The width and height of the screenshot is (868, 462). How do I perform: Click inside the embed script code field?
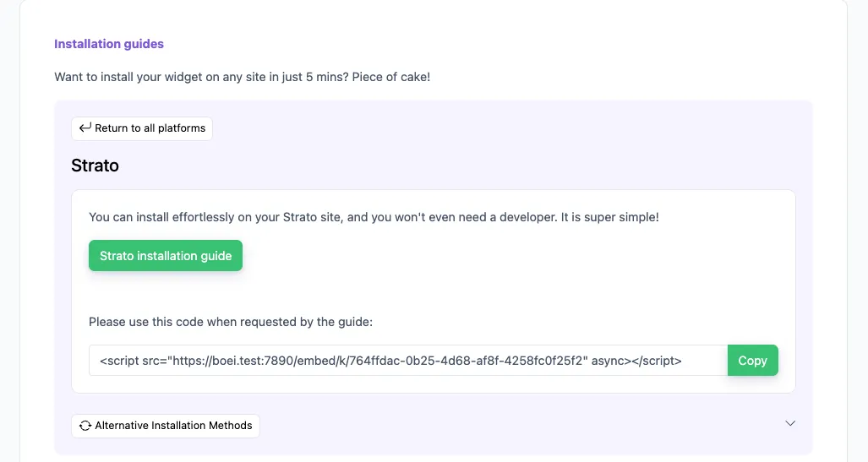407,361
